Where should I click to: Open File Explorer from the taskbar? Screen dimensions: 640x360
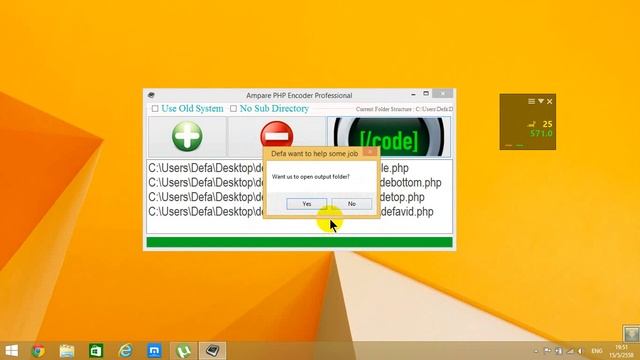point(67,351)
